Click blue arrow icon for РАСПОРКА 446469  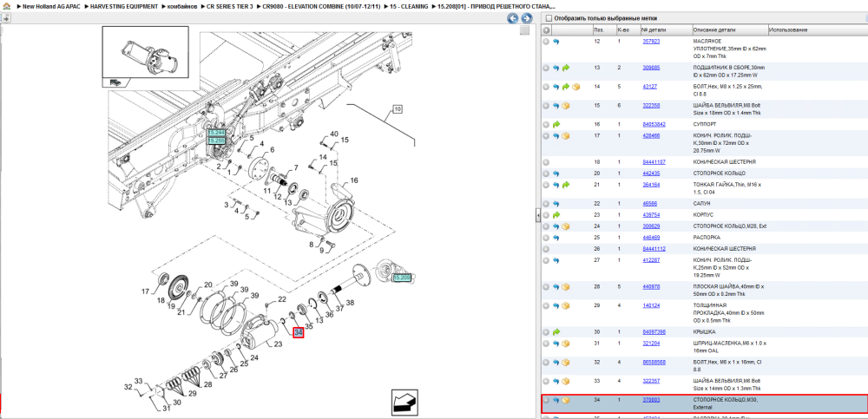click(x=556, y=238)
